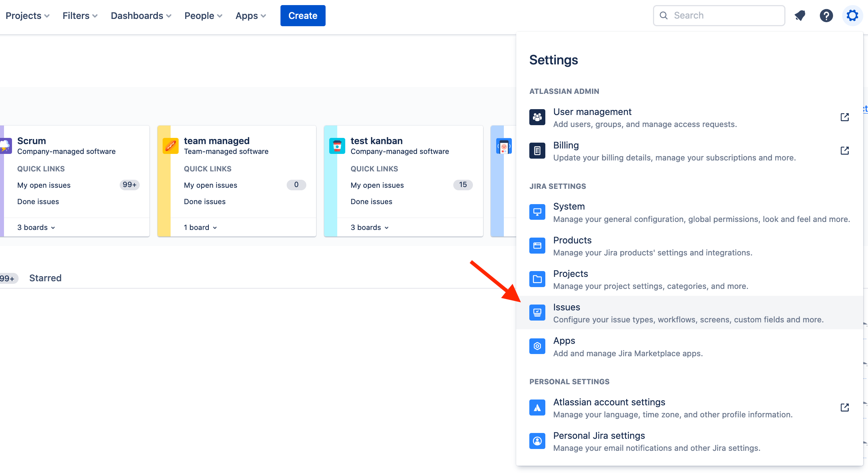Open the test kanban project title
868x473 pixels.
[x=377, y=141]
